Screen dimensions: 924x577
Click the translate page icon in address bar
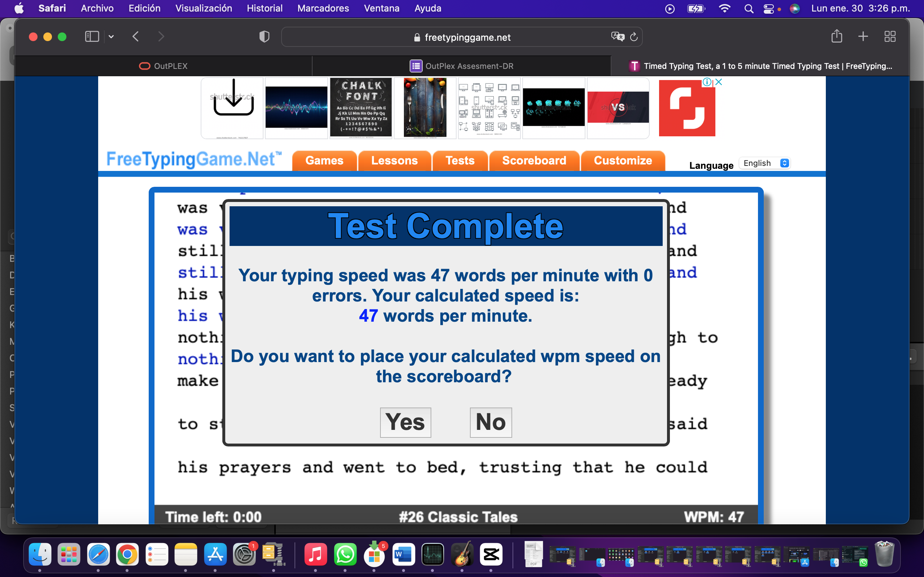point(618,37)
